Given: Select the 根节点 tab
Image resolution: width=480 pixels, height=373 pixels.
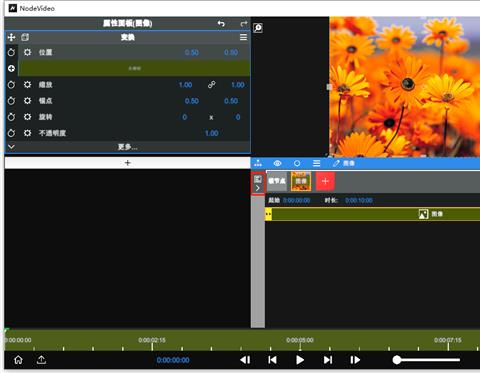Looking at the screenshot, I should (x=277, y=181).
